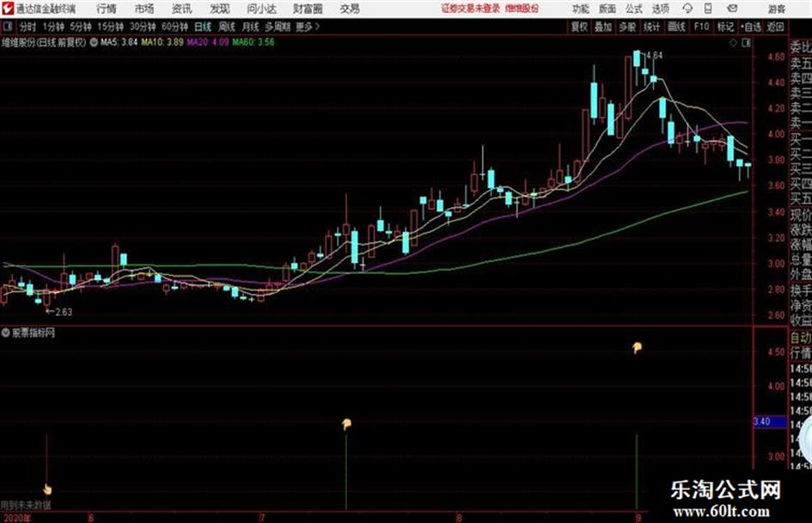Open the 功能 menu
Screen dimensions: 812x523
point(581,9)
